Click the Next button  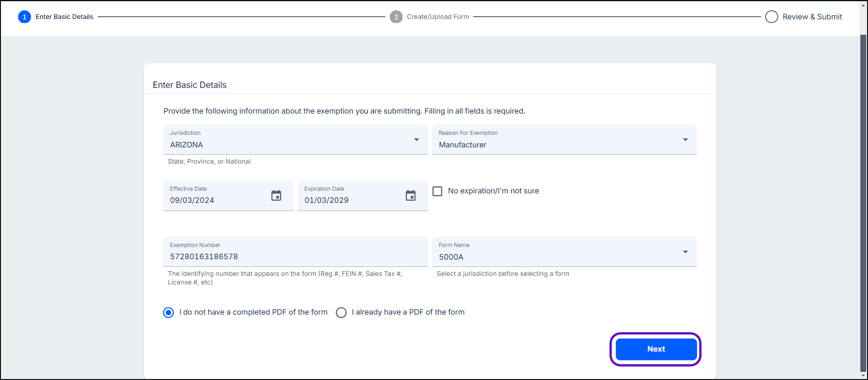(x=656, y=349)
